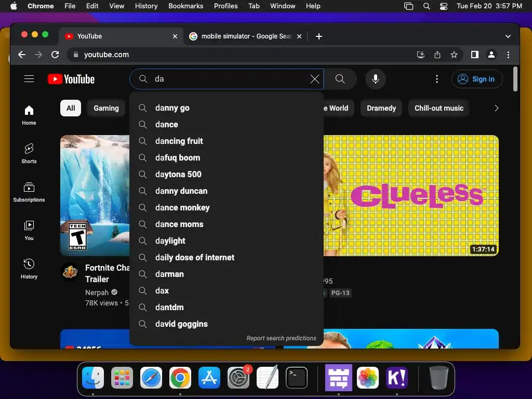The width and height of the screenshot is (532, 399).
Task: Open a new tab with the plus button
Action: (x=319, y=36)
